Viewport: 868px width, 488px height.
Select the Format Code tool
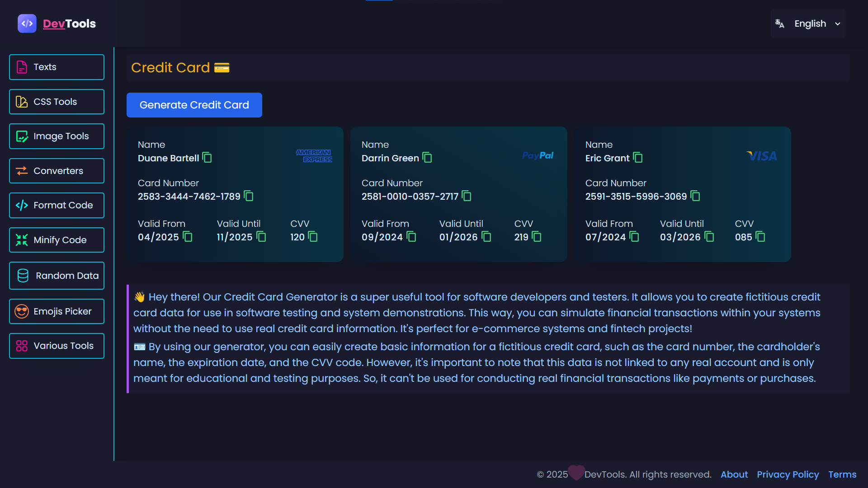pyautogui.click(x=57, y=205)
